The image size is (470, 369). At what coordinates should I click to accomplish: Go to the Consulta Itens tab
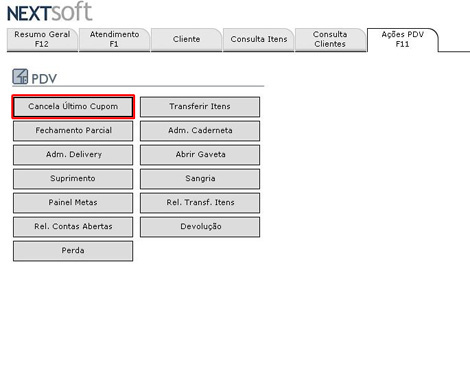[259, 39]
